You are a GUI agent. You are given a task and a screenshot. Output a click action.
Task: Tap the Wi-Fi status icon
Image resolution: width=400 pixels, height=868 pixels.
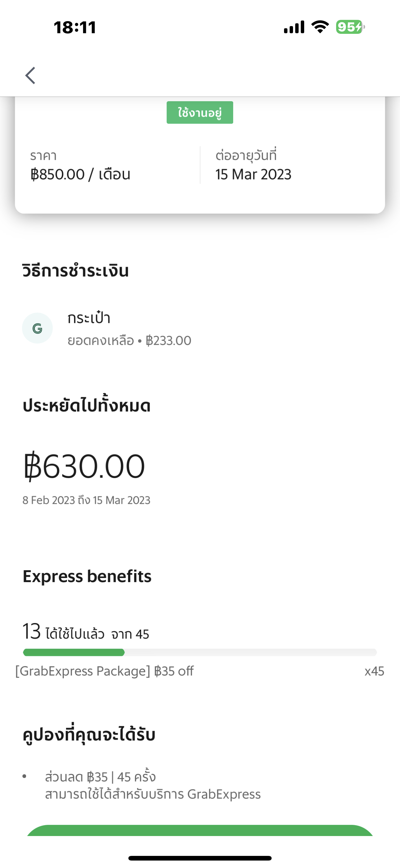coord(320,27)
